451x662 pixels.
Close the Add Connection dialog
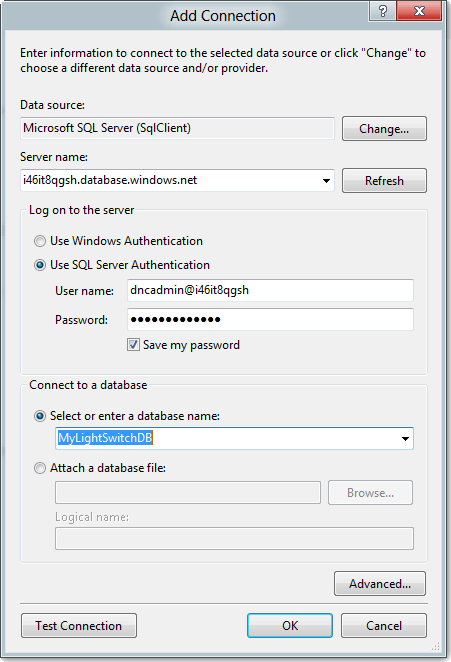[419, 11]
